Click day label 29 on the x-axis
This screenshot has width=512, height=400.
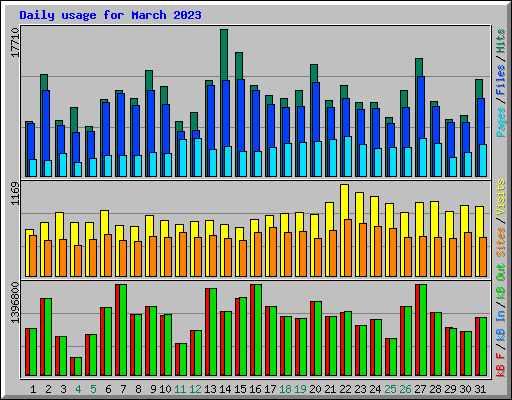point(450,389)
